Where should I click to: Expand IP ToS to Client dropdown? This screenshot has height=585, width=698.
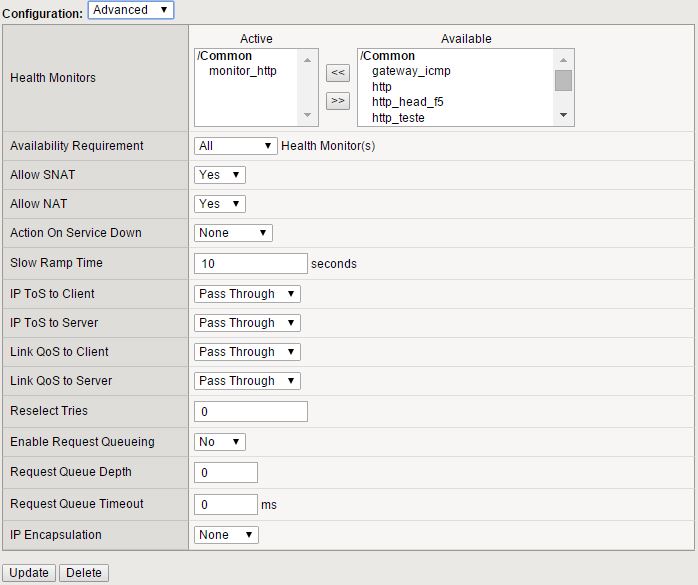[x=247, y=294]
